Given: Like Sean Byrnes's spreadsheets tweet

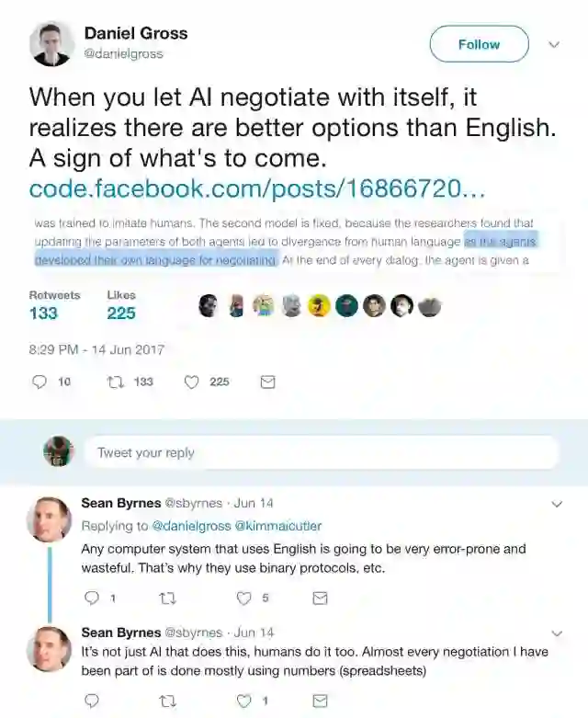Looking at the screenshot, I should click(x=243, y=701).
